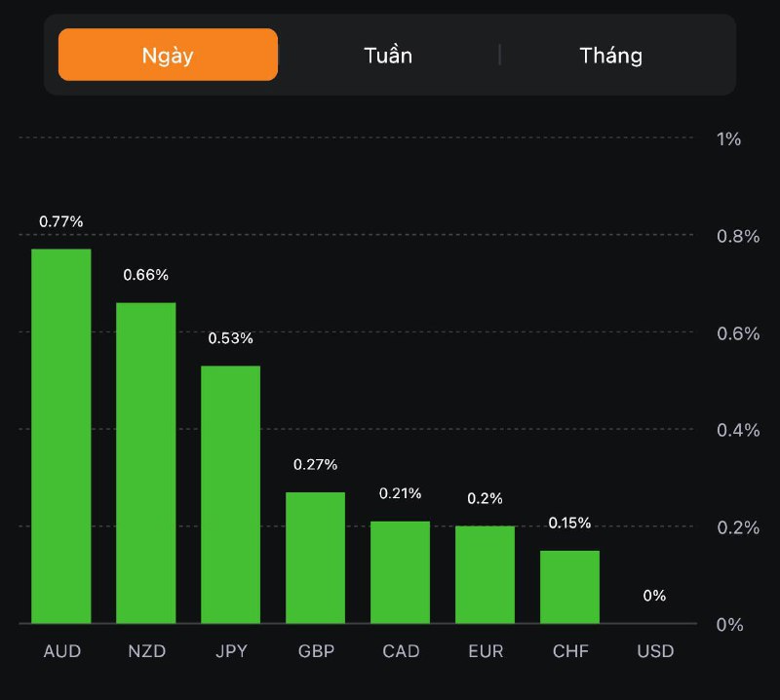Select the 0.53% value above JPY

point(231,338)
